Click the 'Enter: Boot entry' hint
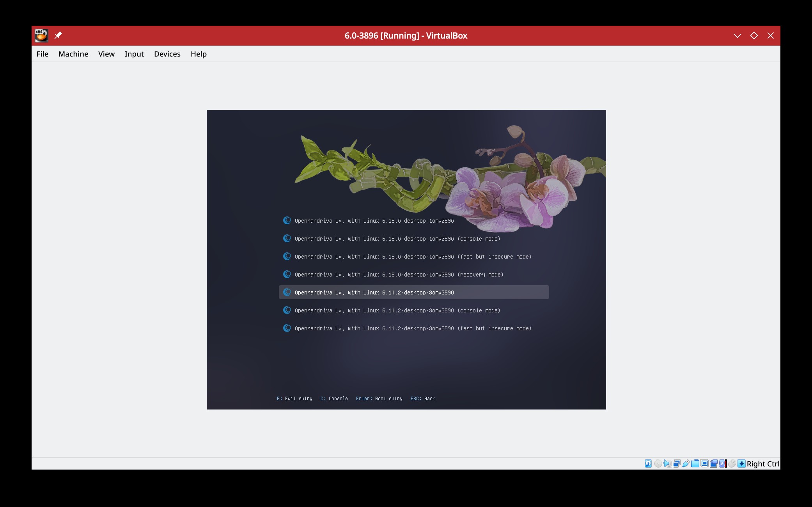 (379, 399)
